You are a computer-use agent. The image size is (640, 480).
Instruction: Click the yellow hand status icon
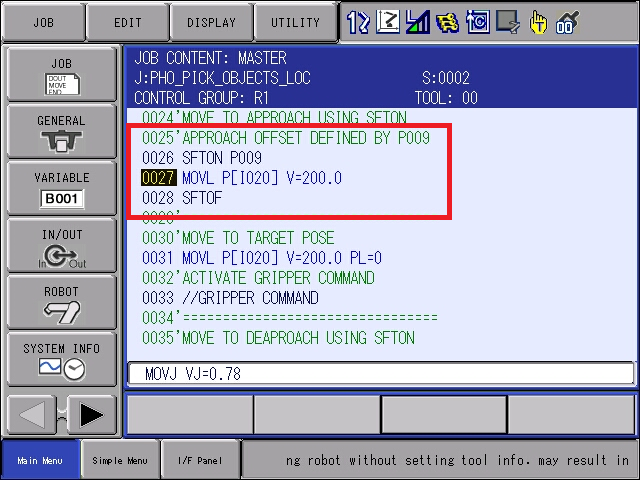coord(538,22)
